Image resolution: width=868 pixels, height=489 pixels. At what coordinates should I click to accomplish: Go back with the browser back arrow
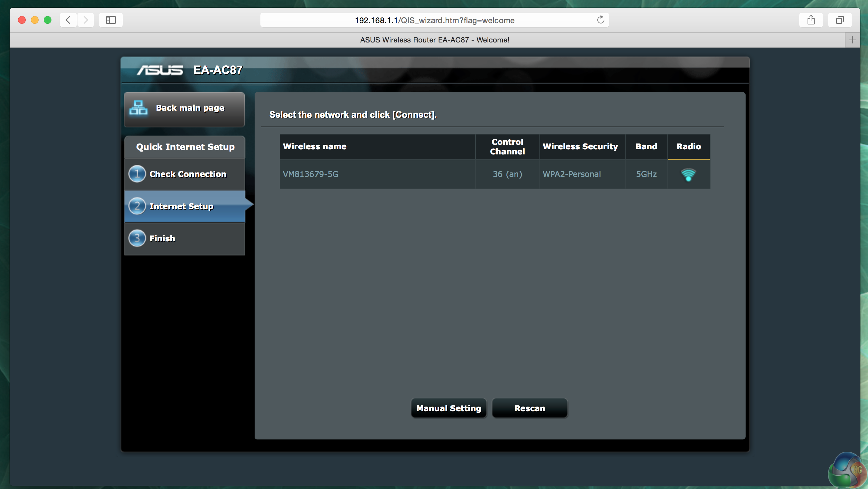(68, 20)
